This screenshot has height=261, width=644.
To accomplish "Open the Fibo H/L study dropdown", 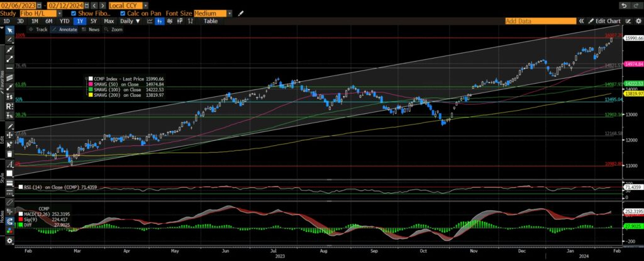I will click(x=58, y=13).
